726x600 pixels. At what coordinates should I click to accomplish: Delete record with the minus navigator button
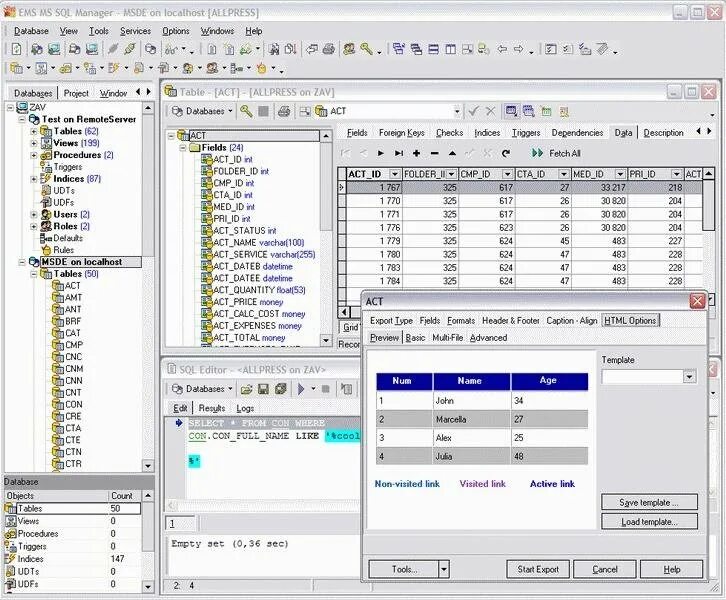pyautogui.click(x=434, y=153)
